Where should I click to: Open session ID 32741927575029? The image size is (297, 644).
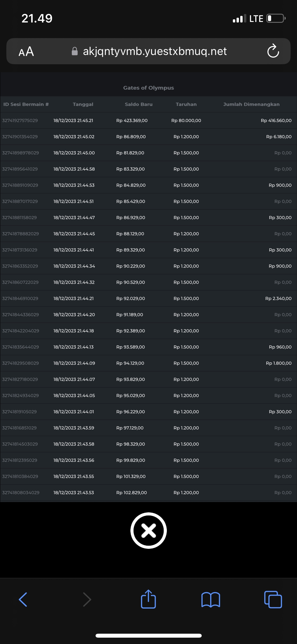click(x=20, y=121)
